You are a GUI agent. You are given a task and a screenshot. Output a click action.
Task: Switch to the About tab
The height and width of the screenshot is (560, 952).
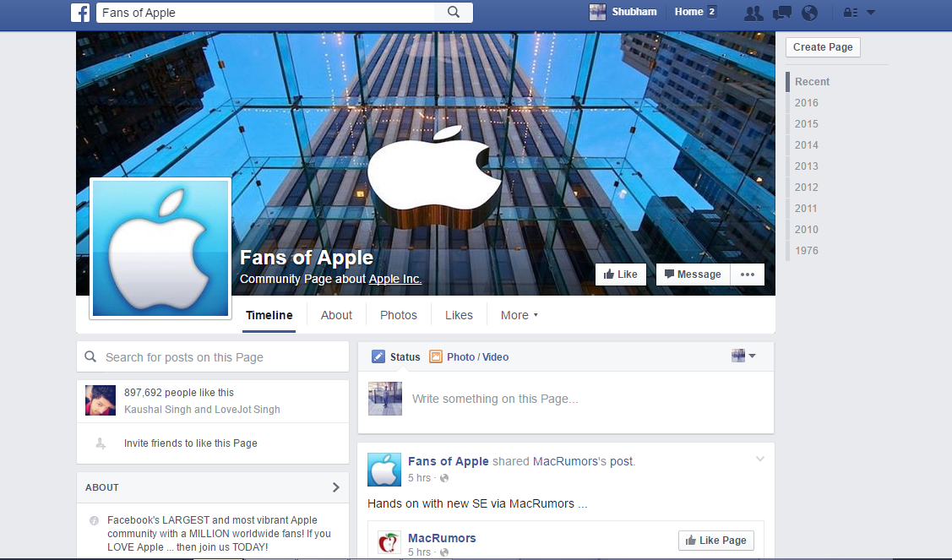(336, 315)
